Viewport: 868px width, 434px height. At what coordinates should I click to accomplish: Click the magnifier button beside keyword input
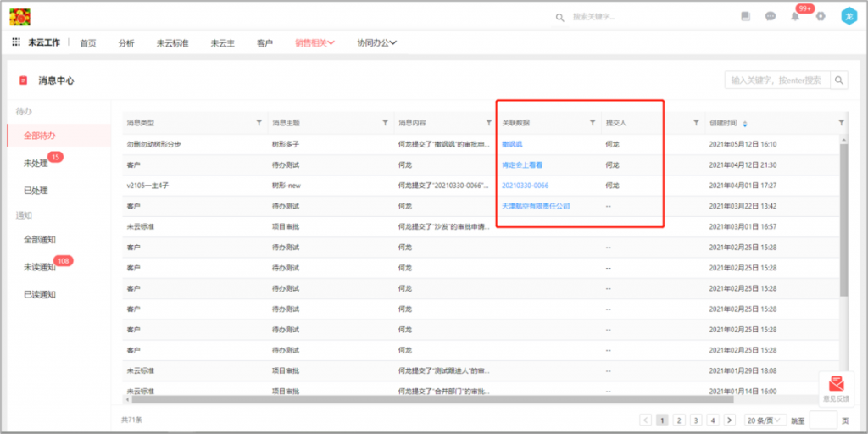[838, 81]
